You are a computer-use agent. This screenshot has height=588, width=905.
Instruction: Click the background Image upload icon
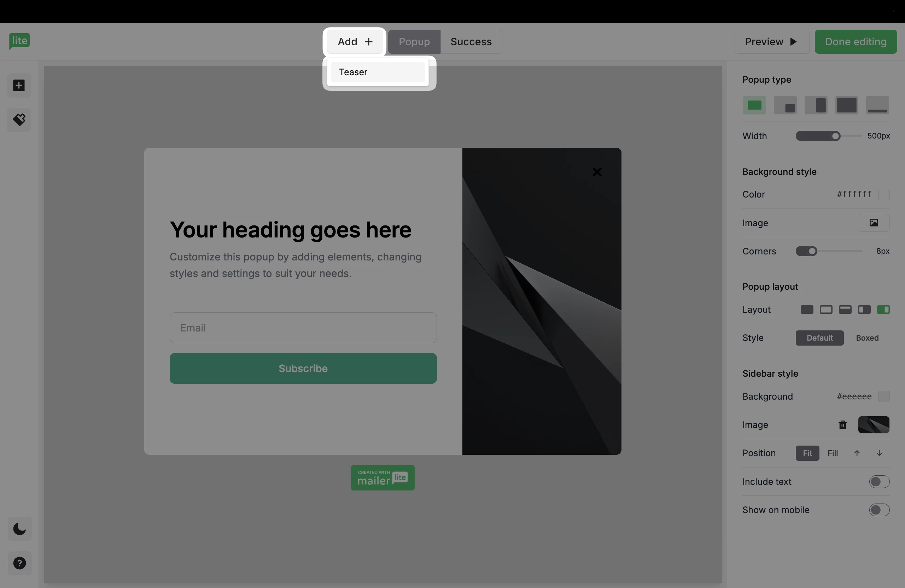[x=874, y=223]
